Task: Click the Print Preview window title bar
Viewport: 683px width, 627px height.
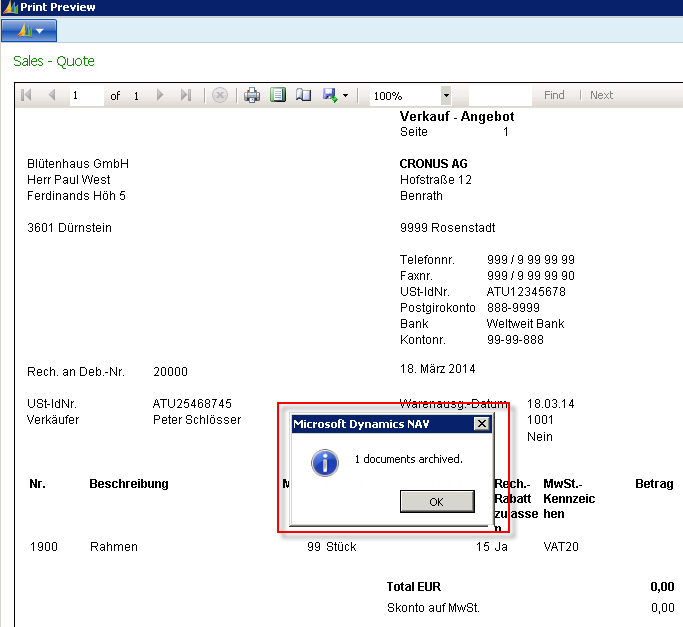Action: click(x=300, y=8)
